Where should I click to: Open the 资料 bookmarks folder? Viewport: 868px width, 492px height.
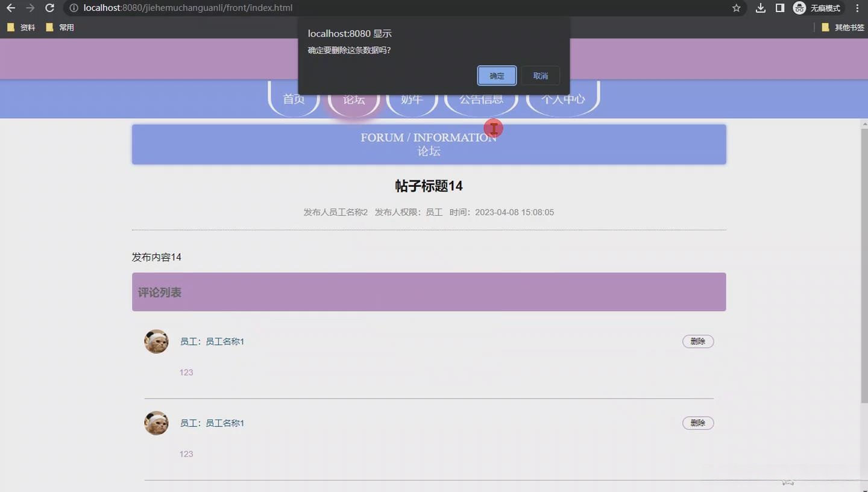[x=21, y=27]
